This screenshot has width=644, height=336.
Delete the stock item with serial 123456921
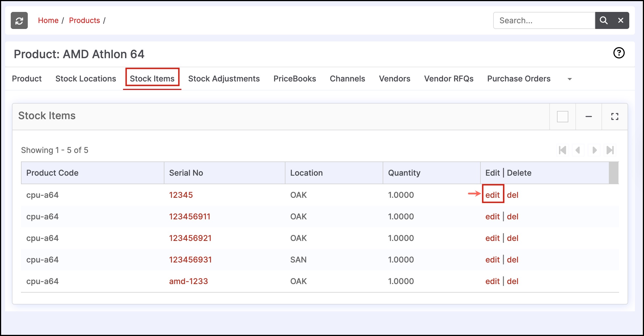(512, 238)
